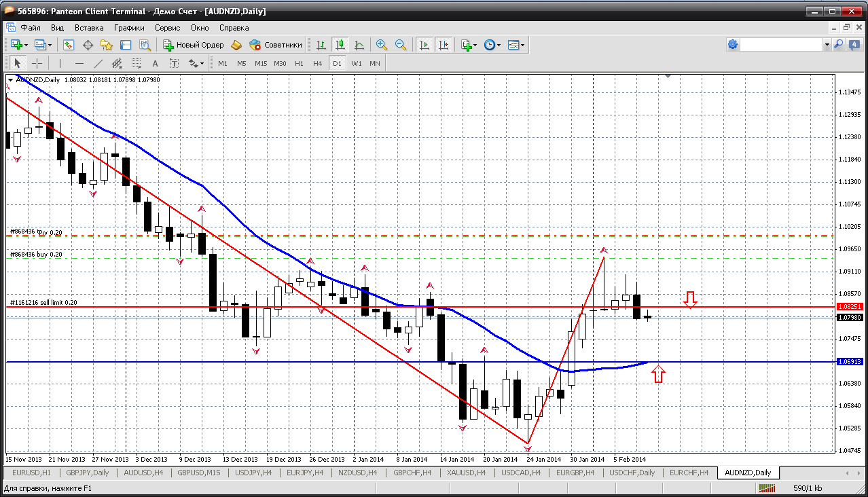Select the Text Label tool
Image resolution: width=868 pixels, height=497 pixels.
175,63
